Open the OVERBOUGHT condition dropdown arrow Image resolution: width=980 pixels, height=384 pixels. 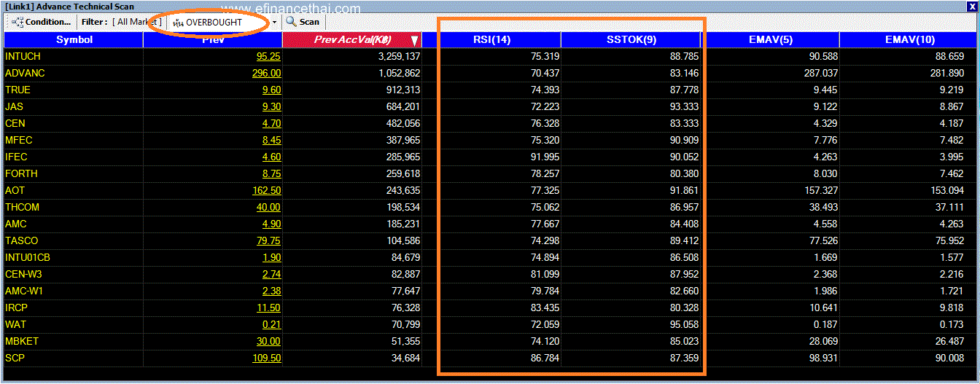pos(274,23)
